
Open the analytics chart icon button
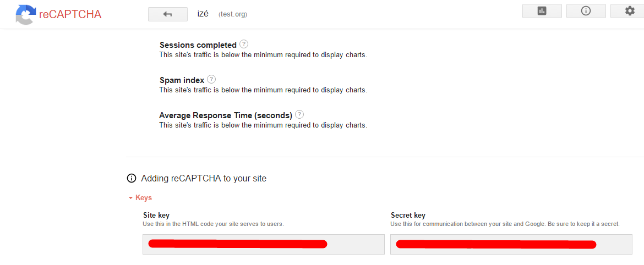542,11
